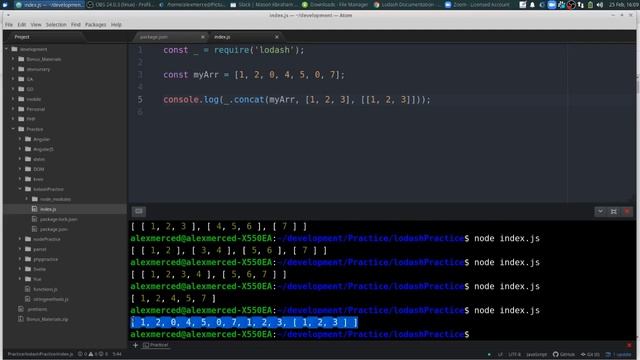Open the File menu
The height and width of the screenshot is (360, 640).
click(x=9, y=25)
